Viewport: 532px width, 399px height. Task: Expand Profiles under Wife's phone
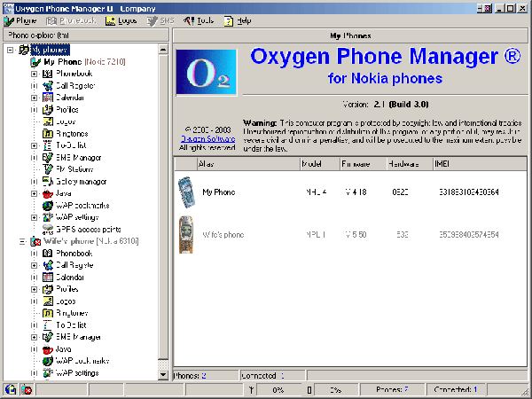[34, 289]
